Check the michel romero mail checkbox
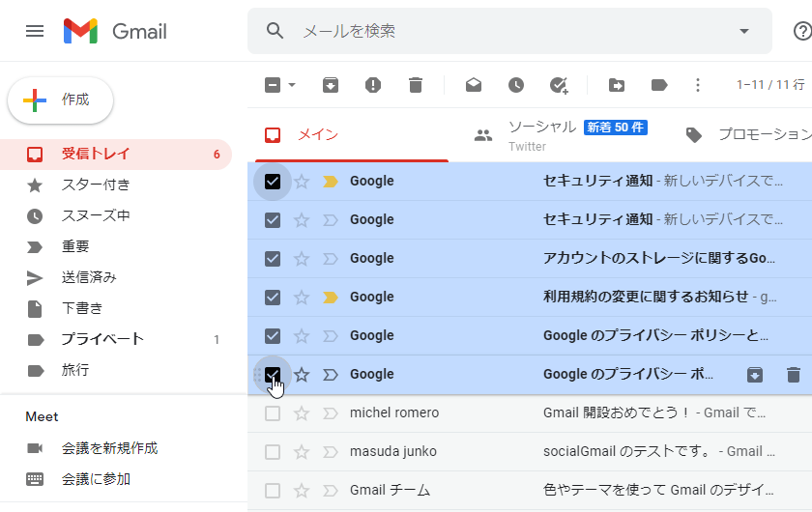The width and height of the screenshot is (812, 512). point(273,413)
